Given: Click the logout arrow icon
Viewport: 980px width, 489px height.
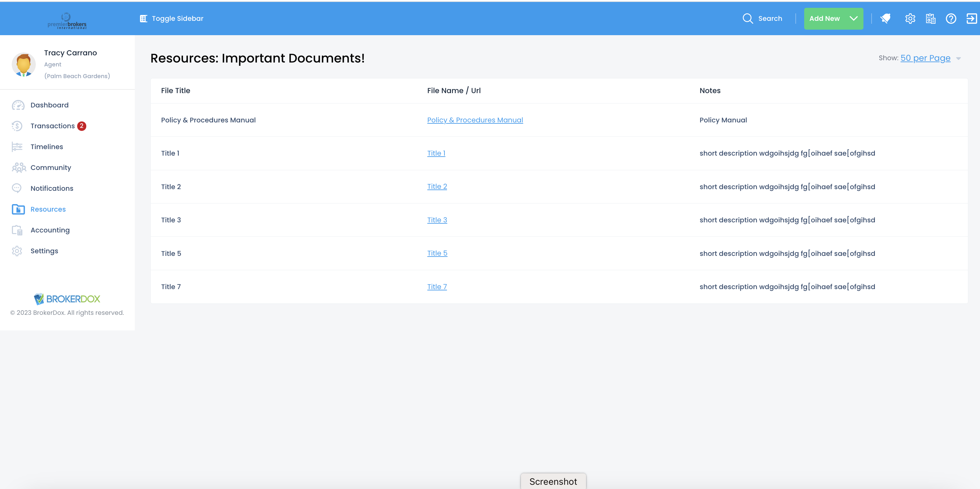Looking at the screenshot, I should 971,19.
